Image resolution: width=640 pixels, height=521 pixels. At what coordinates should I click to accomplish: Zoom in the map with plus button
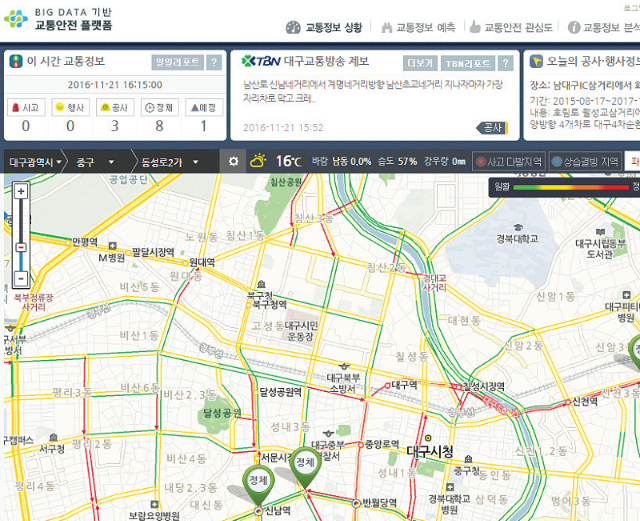click(21, 190)
